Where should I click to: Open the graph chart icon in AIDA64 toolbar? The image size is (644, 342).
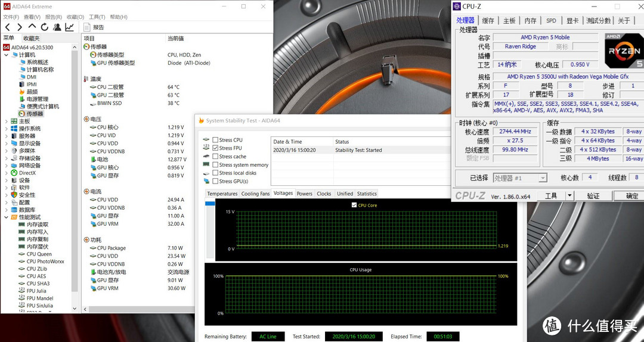coord(69,27)
